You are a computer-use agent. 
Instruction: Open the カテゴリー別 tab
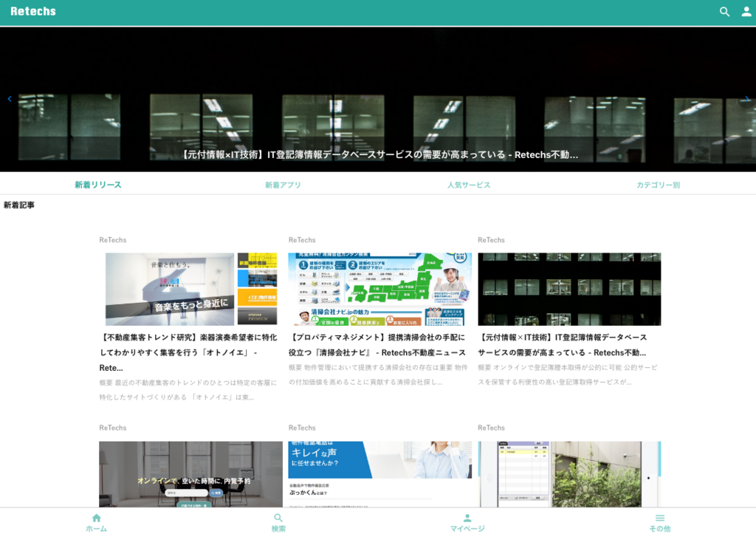tap(658, 185)
